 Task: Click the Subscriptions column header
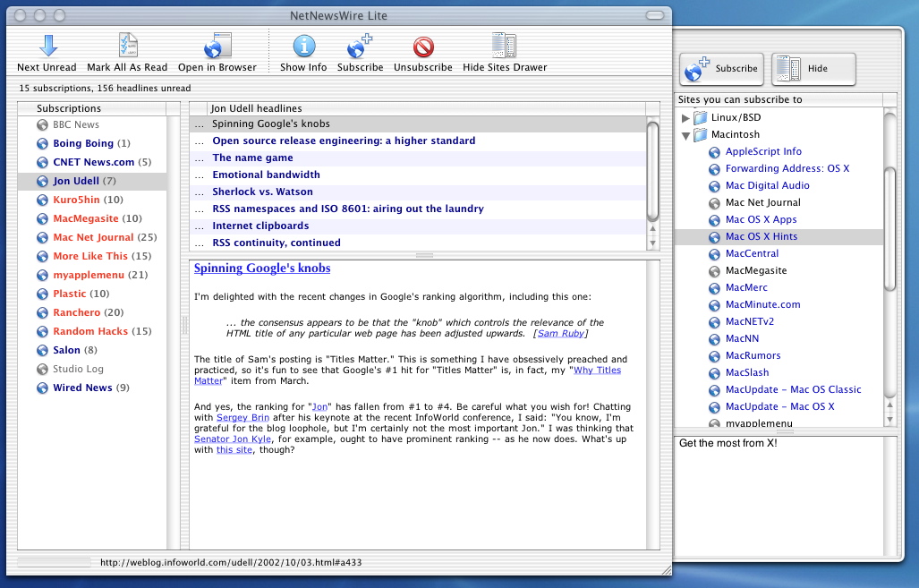pos(92,108)
